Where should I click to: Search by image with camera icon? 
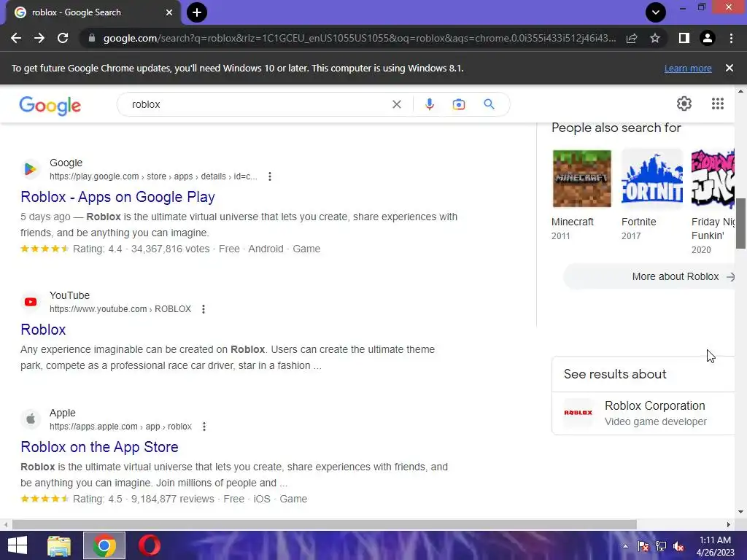458,104
